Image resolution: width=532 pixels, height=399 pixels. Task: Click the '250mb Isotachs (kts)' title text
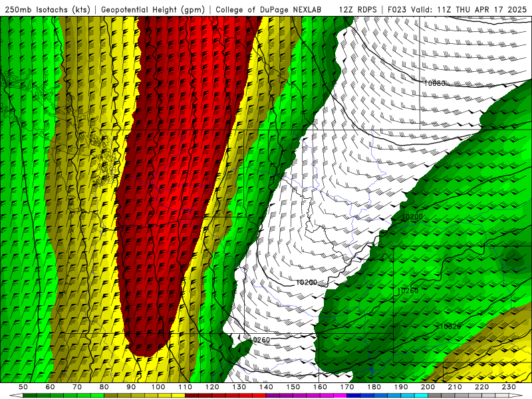(47, 9)
